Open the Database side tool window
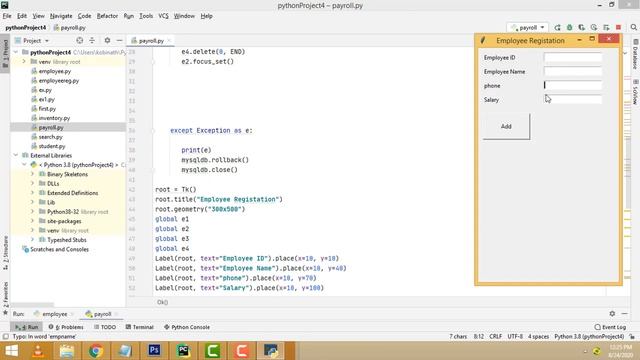 tap(635, 54)
